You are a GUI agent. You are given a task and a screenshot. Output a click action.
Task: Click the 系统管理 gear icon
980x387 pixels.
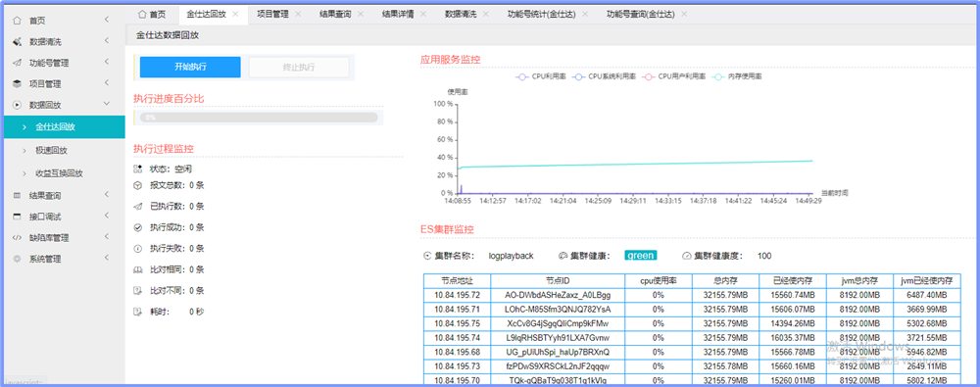[x=18, y=259]
